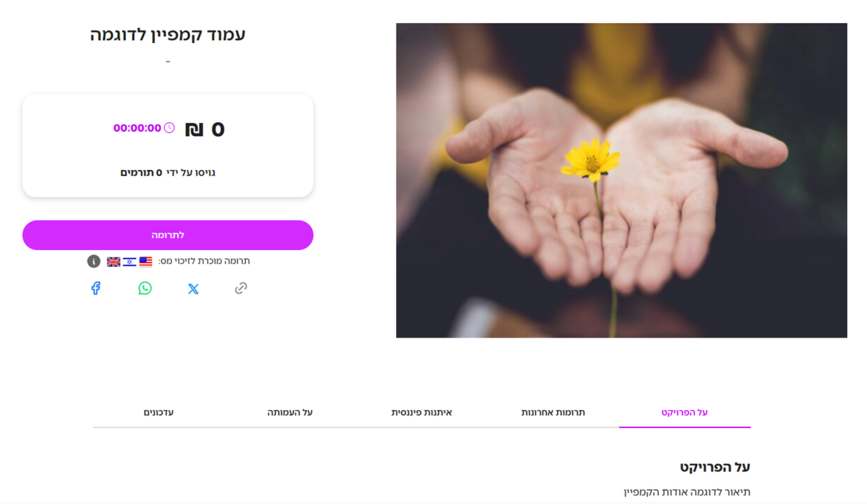867x504 pixels.
Task: Click the clock icon beside the countdown
Action: tap(169, 128)
